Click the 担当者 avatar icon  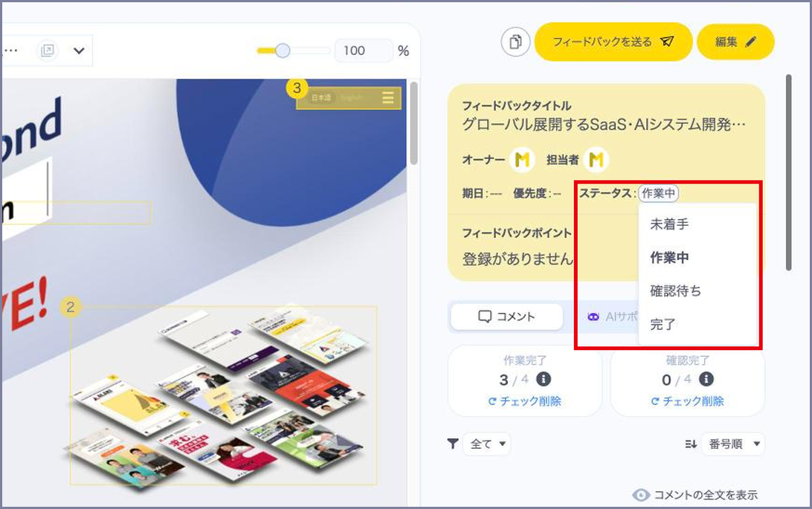pos(596,159)
